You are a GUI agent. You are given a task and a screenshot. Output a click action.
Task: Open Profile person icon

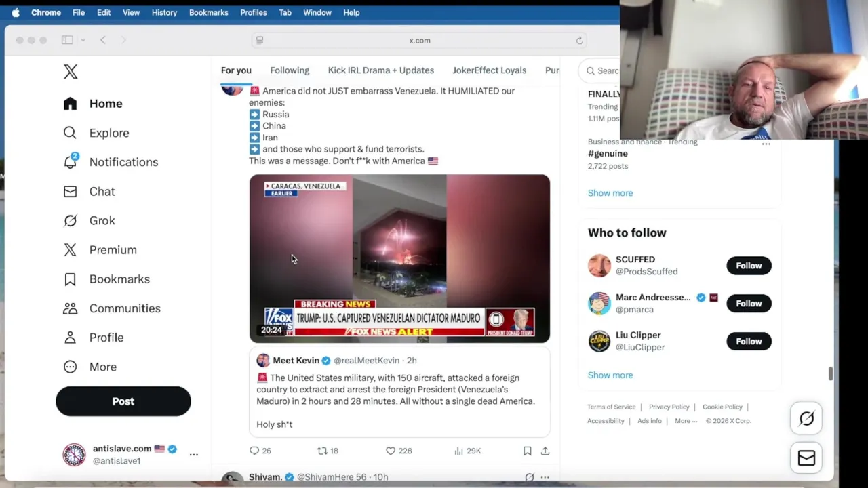point(70,338)
